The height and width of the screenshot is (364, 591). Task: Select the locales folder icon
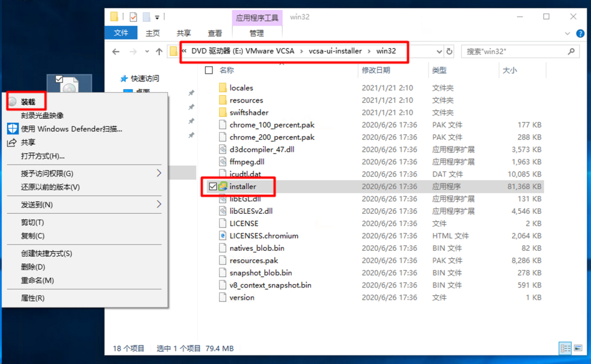[223, 87]
